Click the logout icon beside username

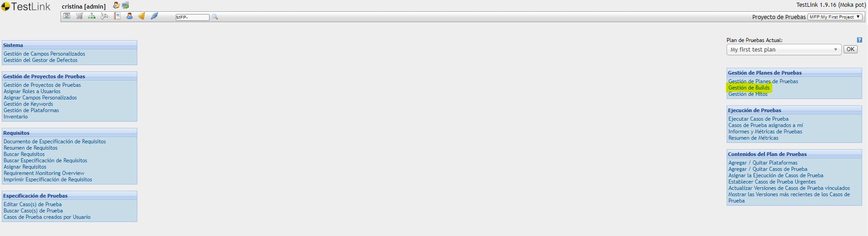point(126,5)
